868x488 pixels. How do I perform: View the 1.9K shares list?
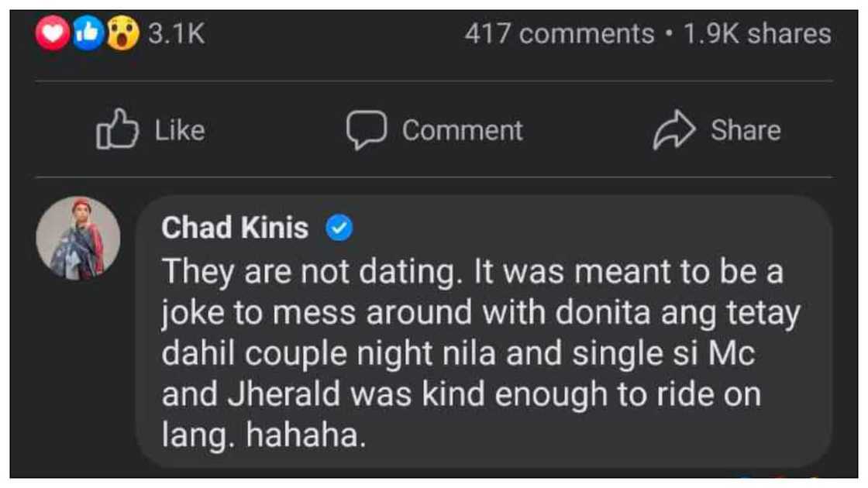pos(757,34)
